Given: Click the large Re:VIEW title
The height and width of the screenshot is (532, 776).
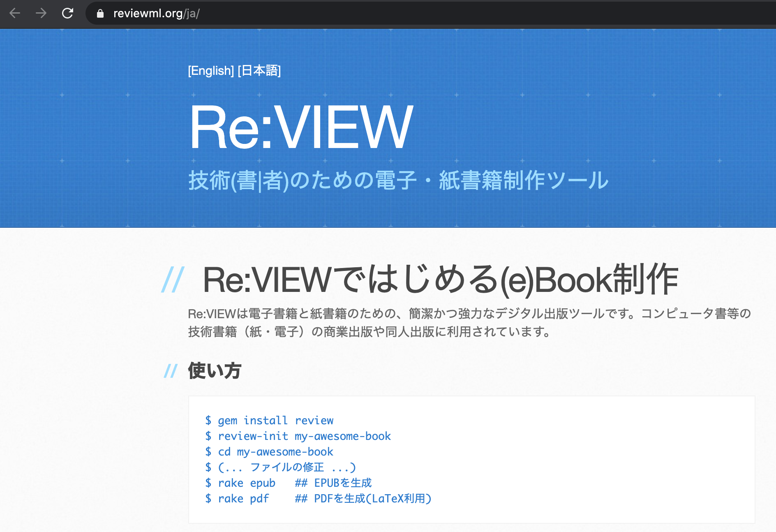Looking at the screenshot, I should (x=301, y=127).
